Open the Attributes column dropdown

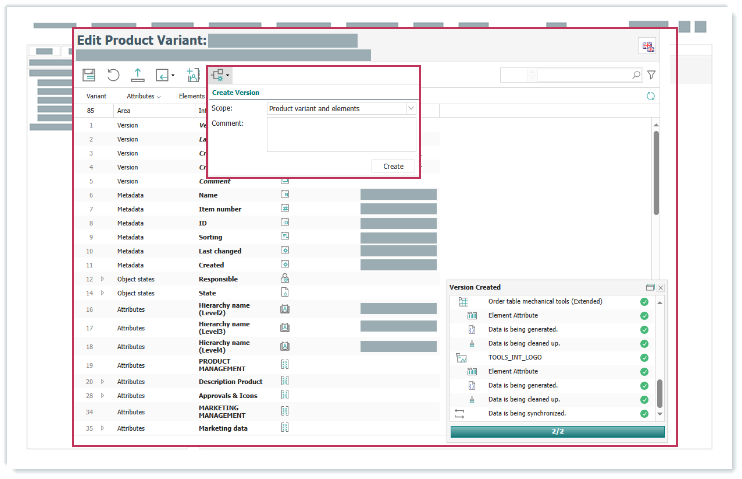[x=144, y=96]
